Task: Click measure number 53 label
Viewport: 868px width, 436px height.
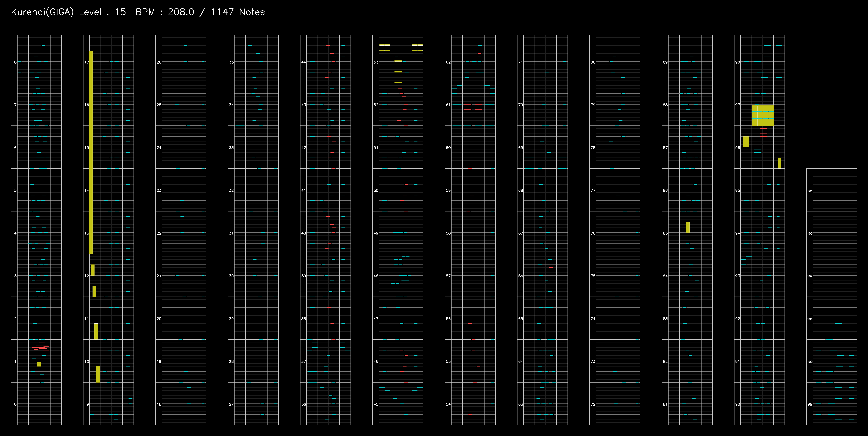Action: pos(376,62)
